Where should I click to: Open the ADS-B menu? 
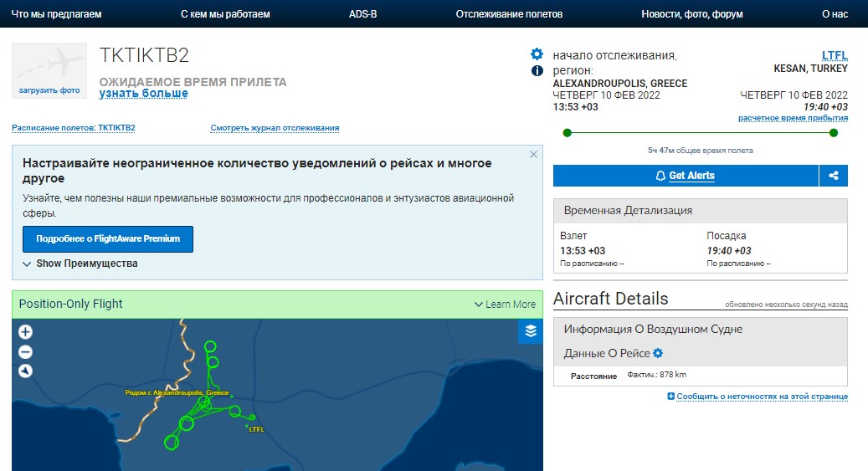pos(362,14)
